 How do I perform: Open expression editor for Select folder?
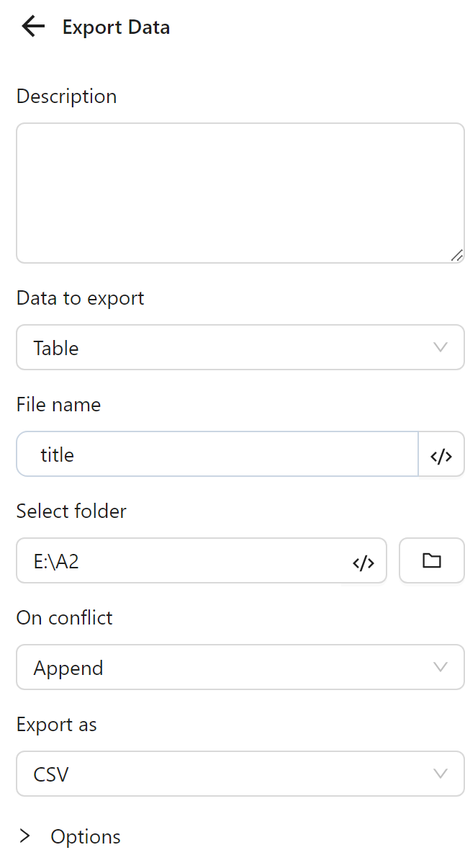point(364,562)
